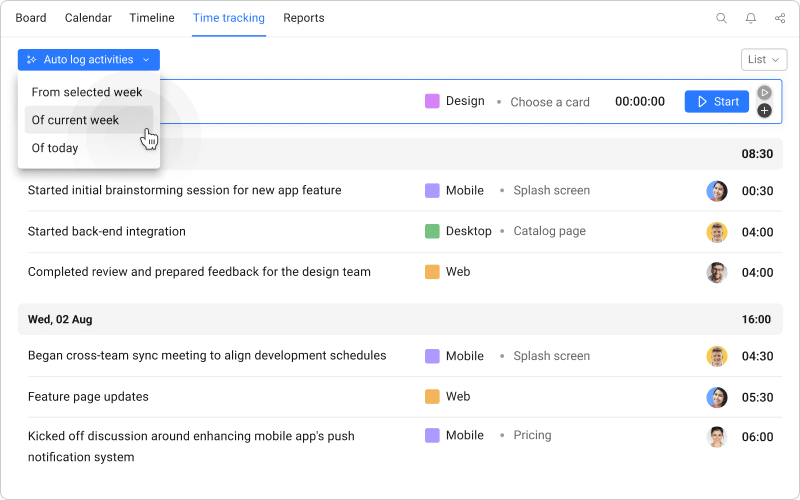Click avatar on completed review row
The height and width of the screenshot is (500, 800).
[716, 272]
